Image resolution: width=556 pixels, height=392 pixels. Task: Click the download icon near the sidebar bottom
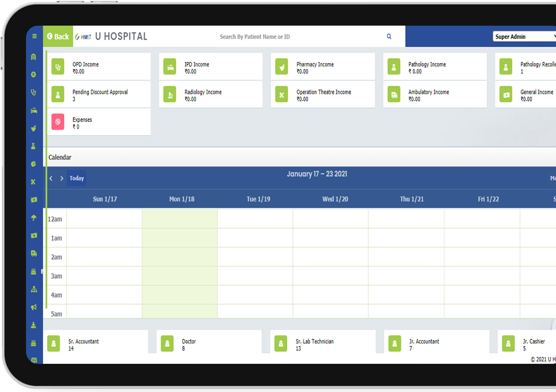[34, 325]
